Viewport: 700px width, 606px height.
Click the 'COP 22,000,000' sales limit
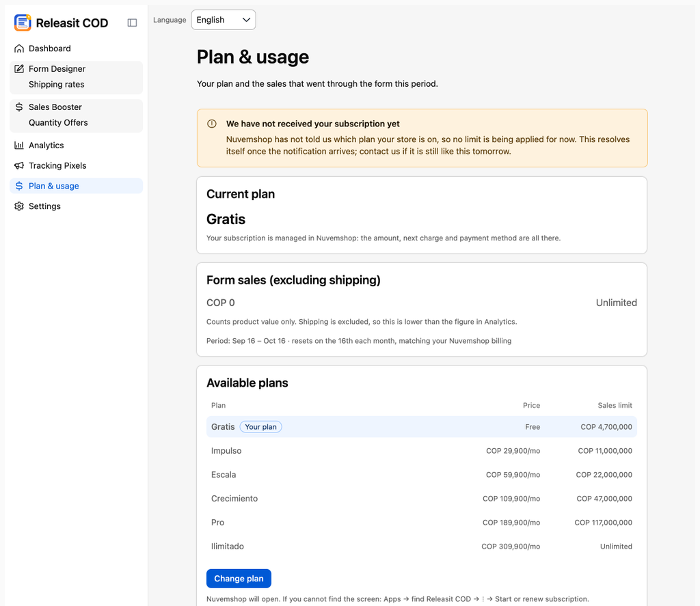coord(604,475)
